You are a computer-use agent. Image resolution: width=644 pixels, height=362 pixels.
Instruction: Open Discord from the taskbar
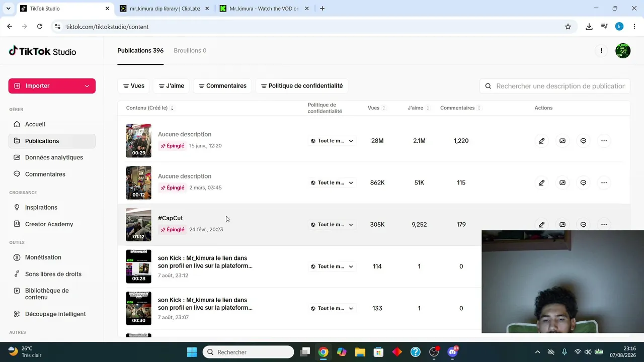point(453,352)
